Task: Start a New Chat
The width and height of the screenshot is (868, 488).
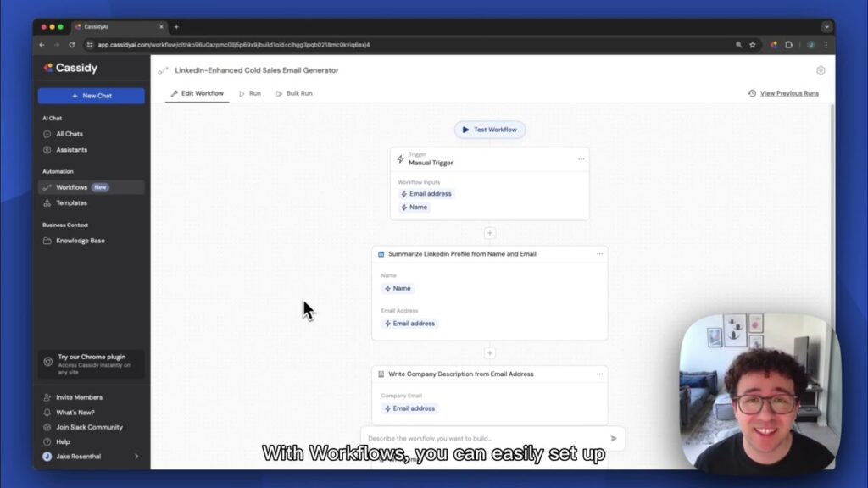Action: (x=91, y=97)
